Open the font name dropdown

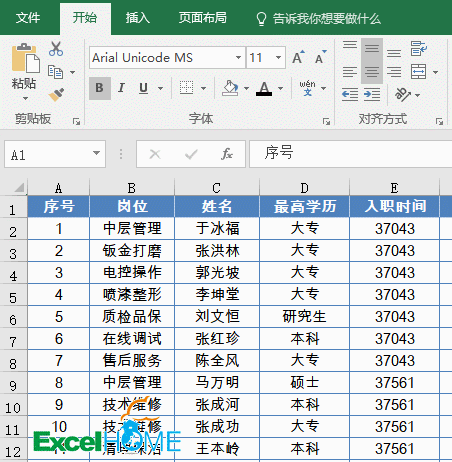tap(239, 57)
